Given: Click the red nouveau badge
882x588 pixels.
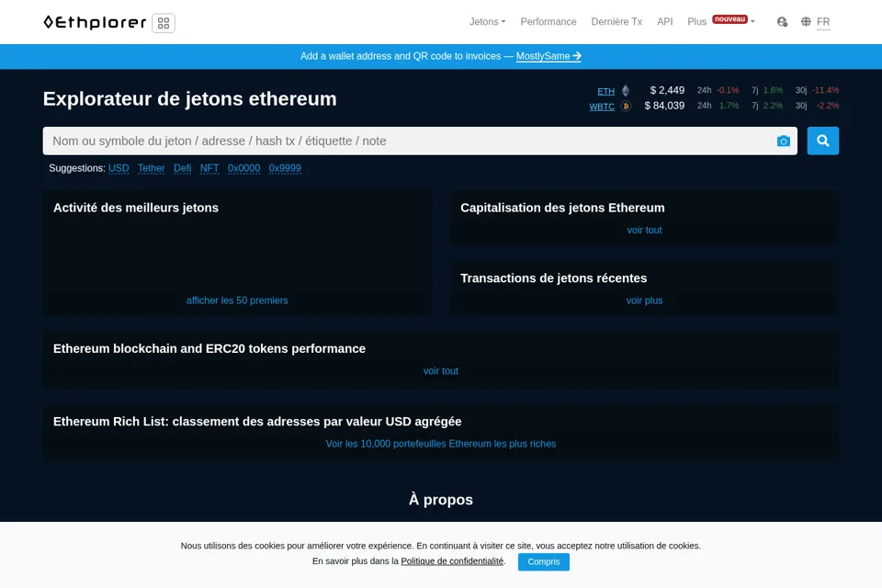Looking at the screenshot, I should [x=729, y=19].
